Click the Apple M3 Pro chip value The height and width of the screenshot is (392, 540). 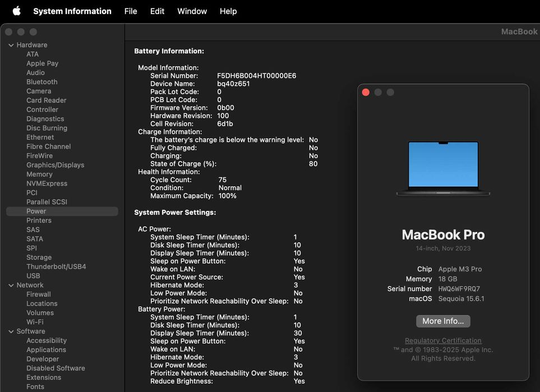click(460, 269)
